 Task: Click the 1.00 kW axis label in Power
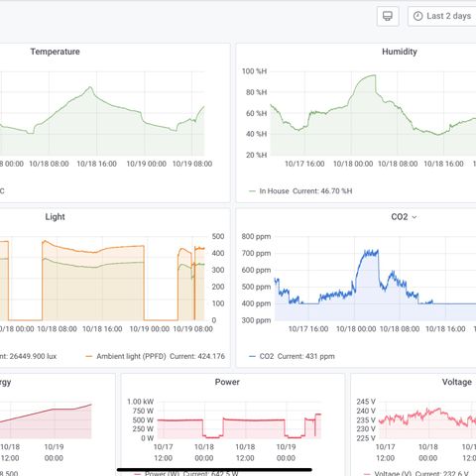pyautogui.click(x=141, y=402)
